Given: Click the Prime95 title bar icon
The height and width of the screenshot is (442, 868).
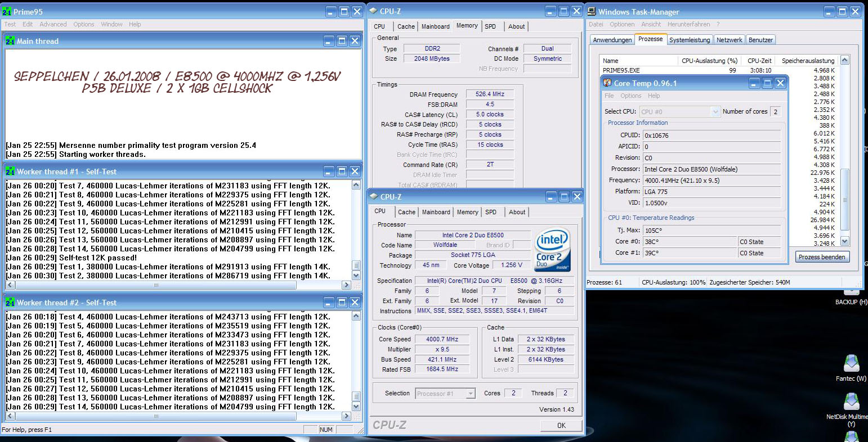Looking at the screenshot, I should point(7,11).
